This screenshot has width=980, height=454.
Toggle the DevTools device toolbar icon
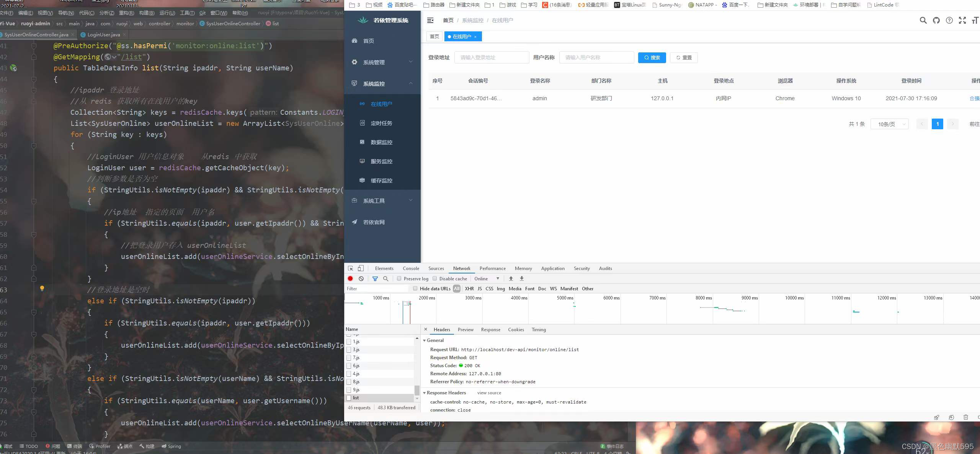pyautogui.click(x=361, y=268)
